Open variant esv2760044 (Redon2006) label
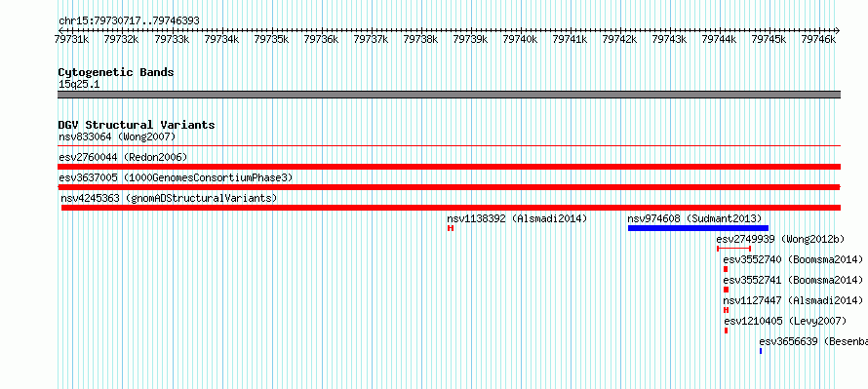Screen dimensions: 868x389 (x=123, y=157)
